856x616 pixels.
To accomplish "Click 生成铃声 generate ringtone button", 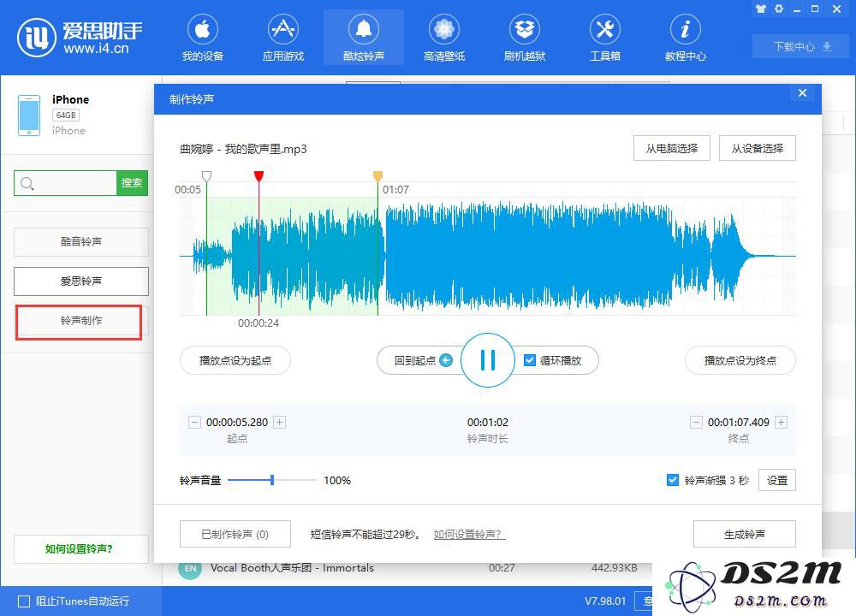I will click(x=745, y=534).
